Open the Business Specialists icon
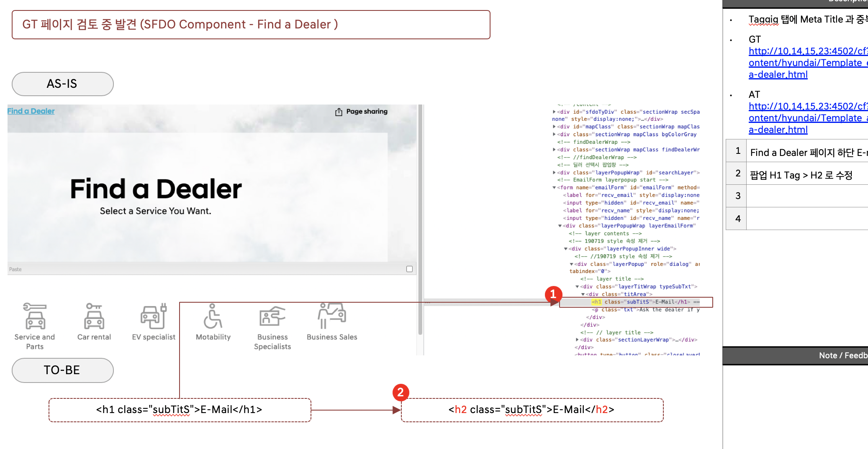Screen dimensions: 868x449 click(272, 316)
